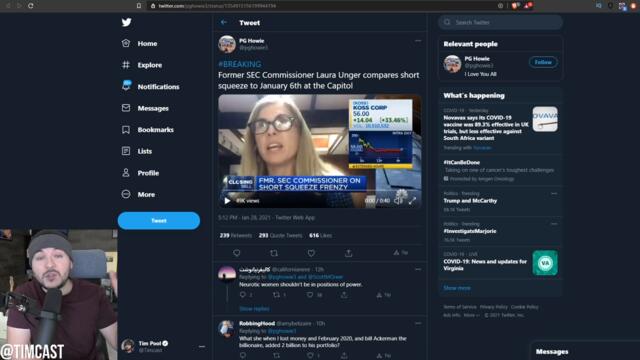The width and height of the screenshot is (640, 360).
Task: Play the embedded video
Action: [227, 200]
